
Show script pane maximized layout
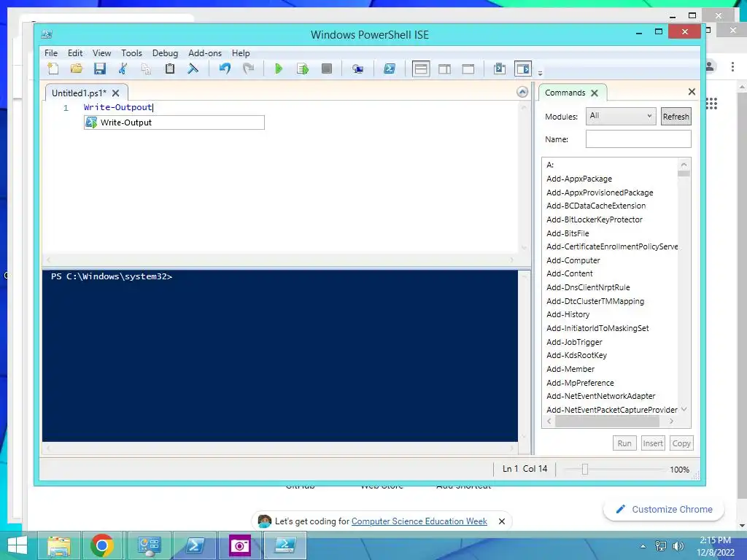coord(468,69)
